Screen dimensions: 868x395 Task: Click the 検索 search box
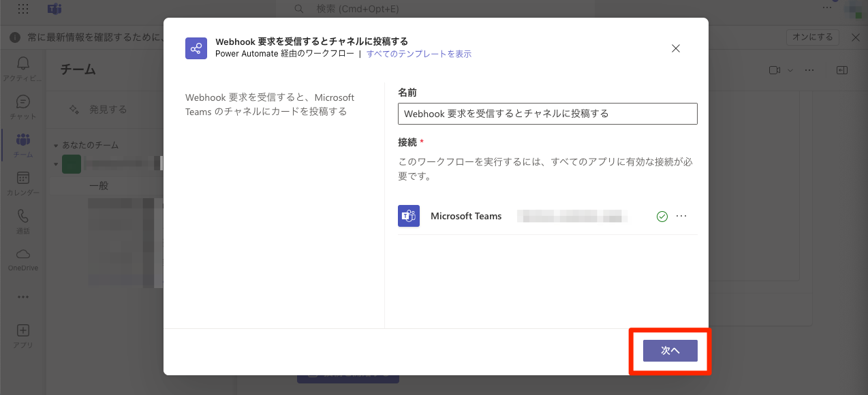point(436,9)
